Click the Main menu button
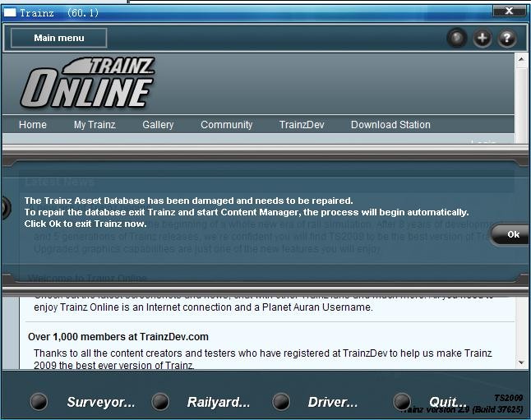This screenshot has width=531, height=420. [x=59, y=38]
